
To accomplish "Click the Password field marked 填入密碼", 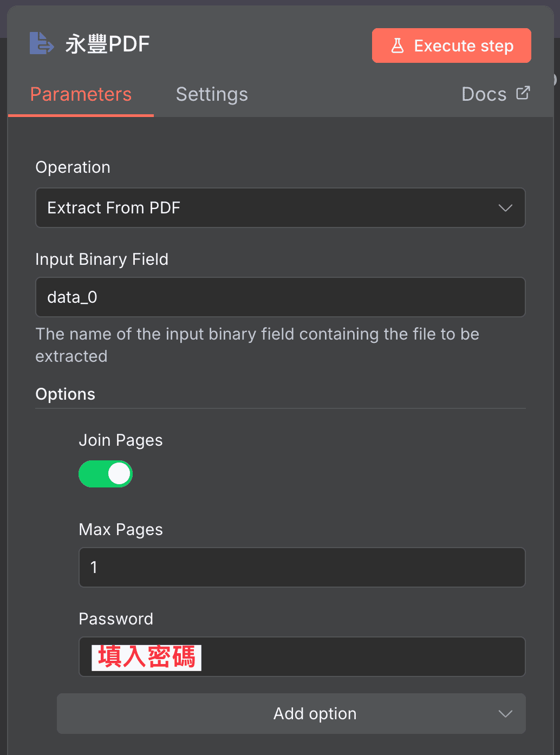I will [x=302, y=656].
